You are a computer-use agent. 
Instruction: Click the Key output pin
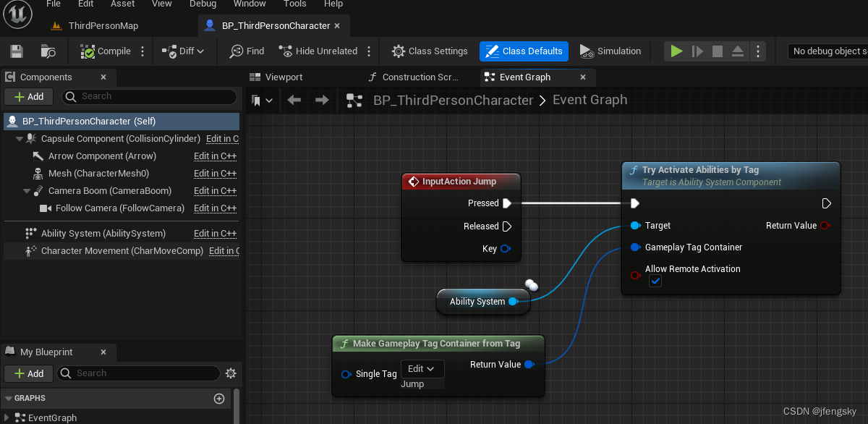[x=506, y=249]
